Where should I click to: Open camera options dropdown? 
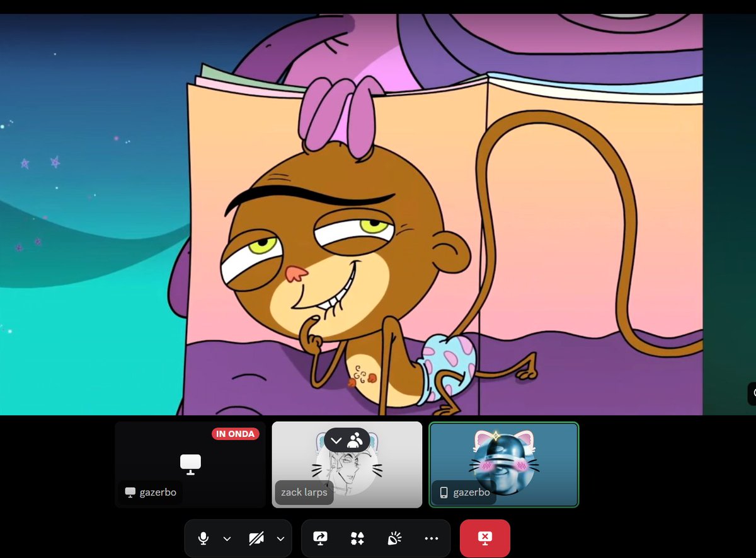click(280, 538)
